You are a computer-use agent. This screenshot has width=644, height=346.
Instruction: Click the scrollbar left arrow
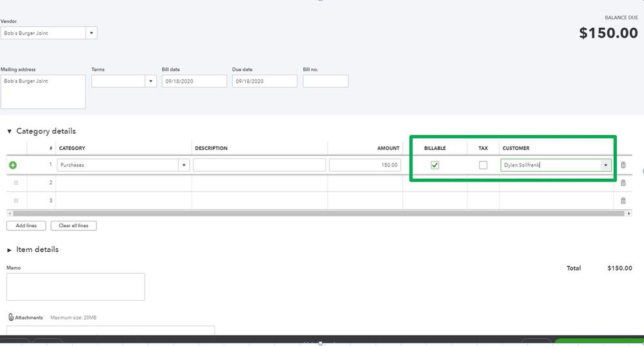[x=10, y=214]
